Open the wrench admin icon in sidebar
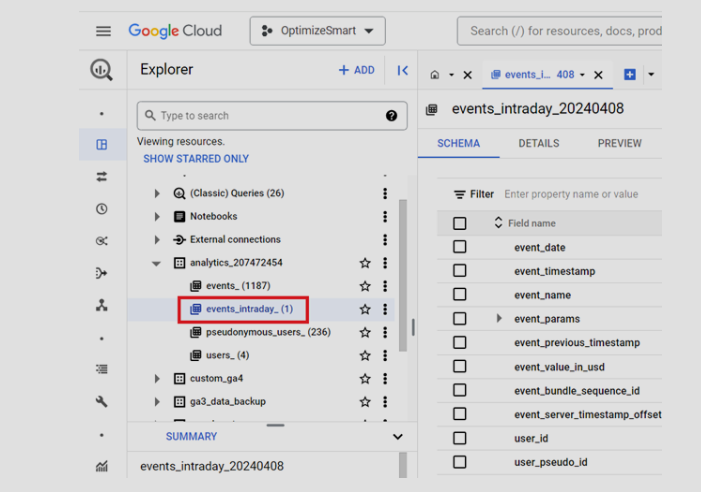 click(101, 401)
